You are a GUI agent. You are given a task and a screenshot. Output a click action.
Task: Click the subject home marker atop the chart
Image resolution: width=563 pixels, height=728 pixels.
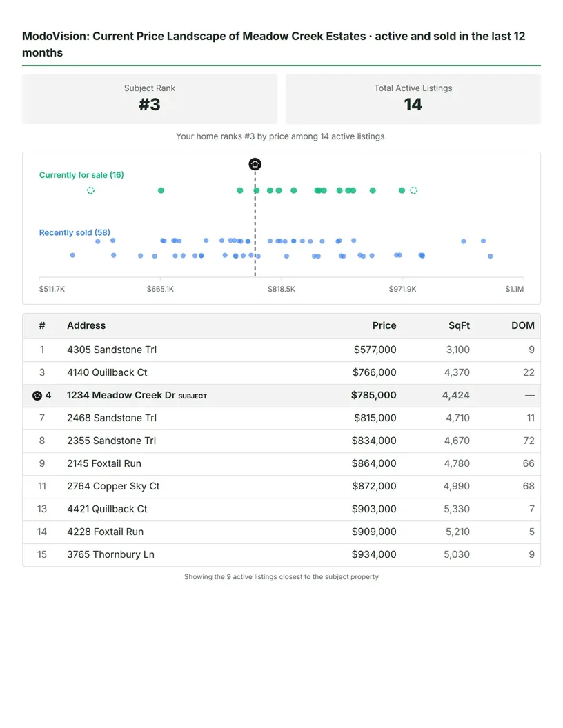point(255,164)
